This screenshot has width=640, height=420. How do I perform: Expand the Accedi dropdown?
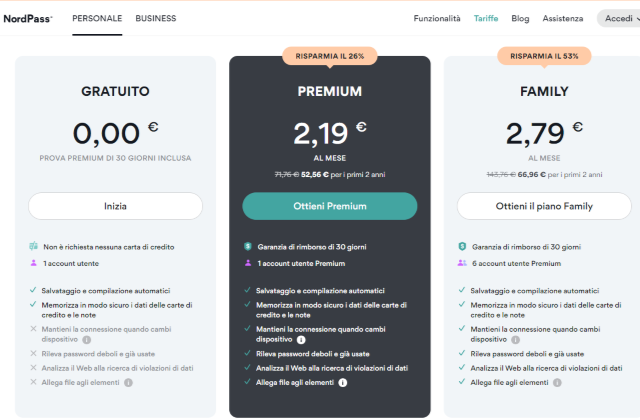point(617,18)
